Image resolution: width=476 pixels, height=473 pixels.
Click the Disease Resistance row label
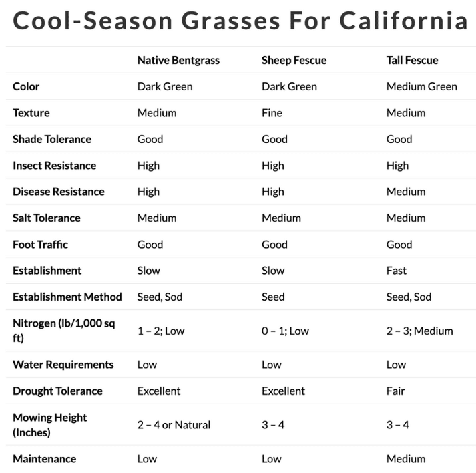tap(58, 192)
